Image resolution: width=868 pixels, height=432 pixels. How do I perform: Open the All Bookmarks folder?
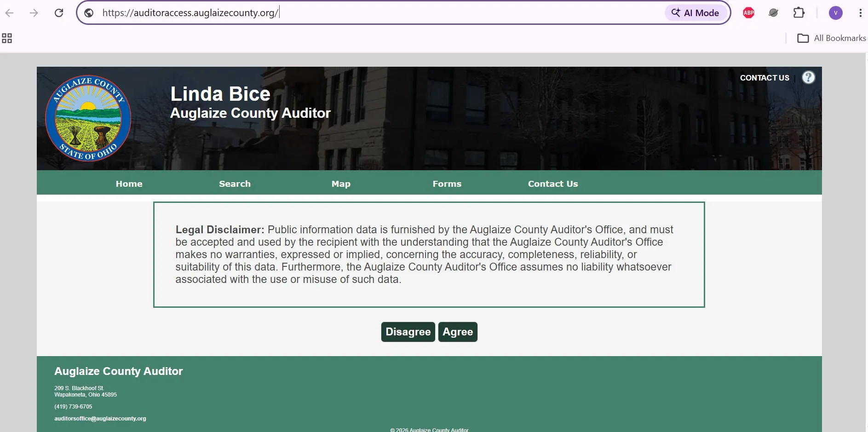pyautogui.click(x=831, y=38)
